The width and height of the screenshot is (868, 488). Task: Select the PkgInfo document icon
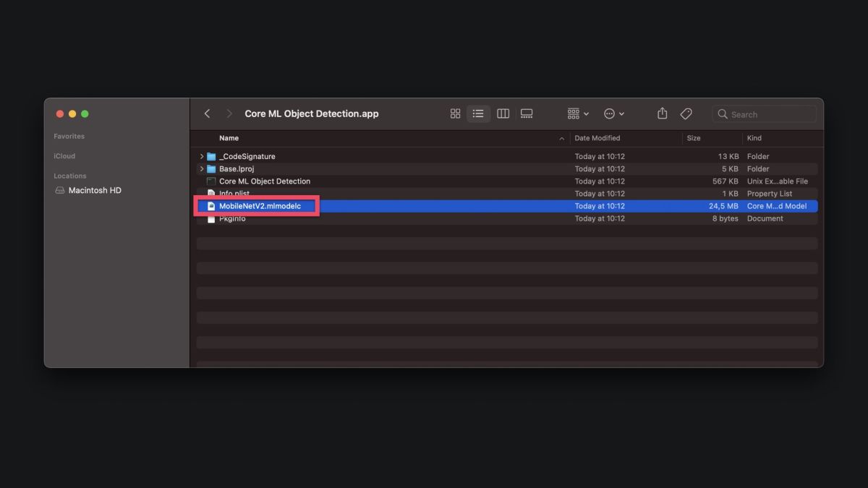point(211,218)
